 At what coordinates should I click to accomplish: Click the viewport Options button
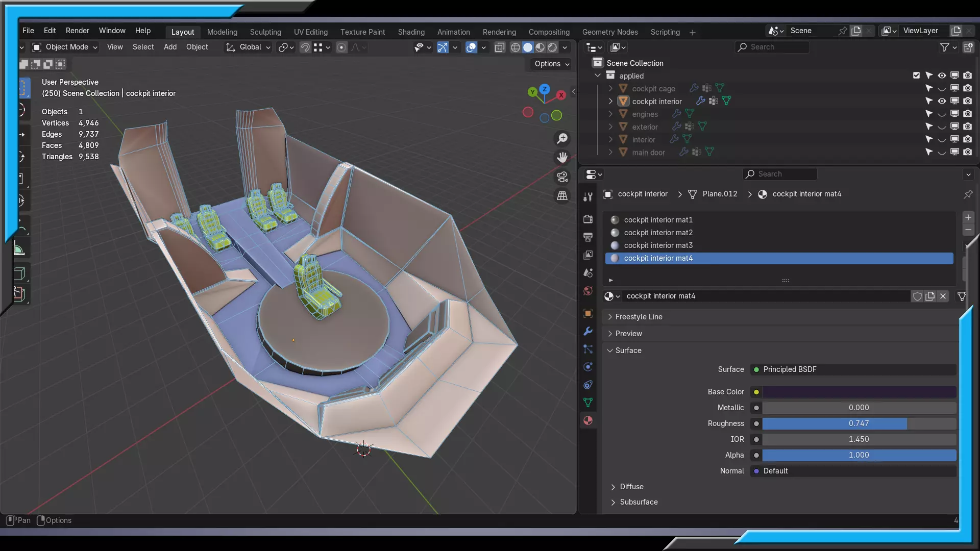(x=551, y=64)
